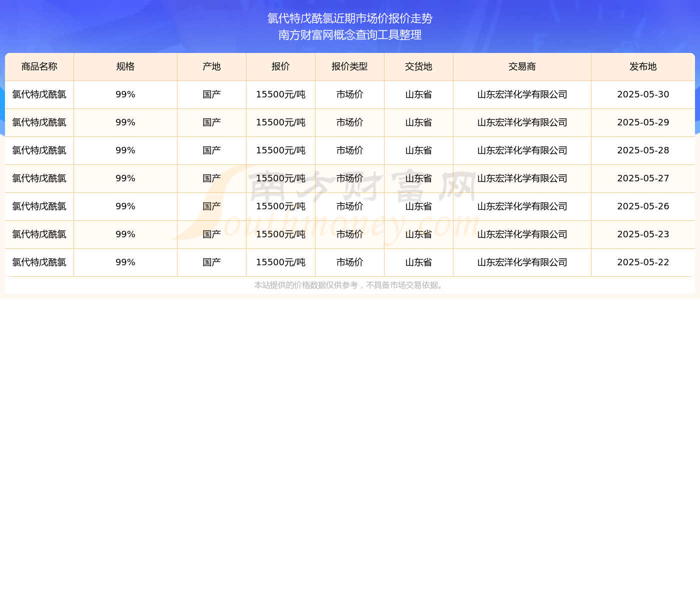Click the 交货地 column header
This screenshot has height=602, width=700.
[418, 66]
